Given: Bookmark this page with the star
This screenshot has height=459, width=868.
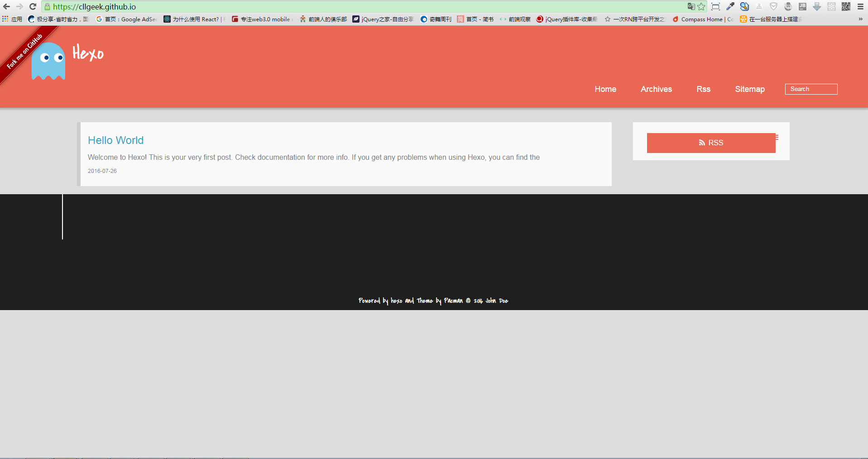Looking at the screenshot, I should 701,7.
